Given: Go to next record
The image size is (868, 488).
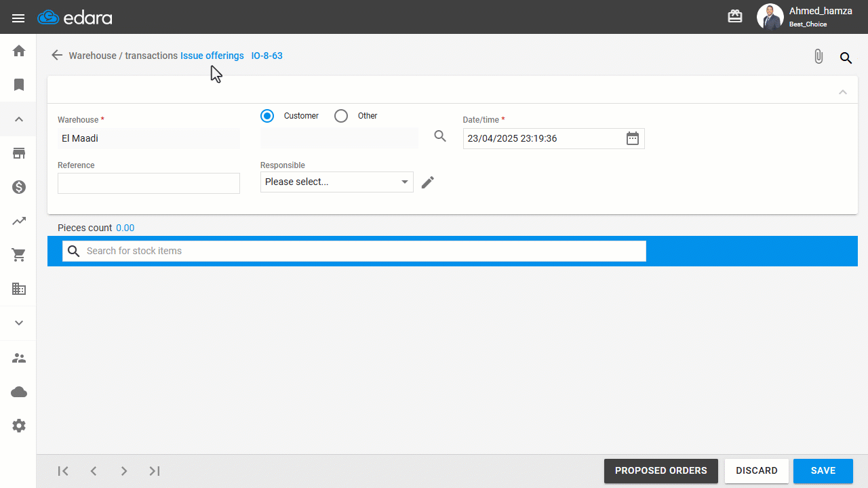Looking at the screenshot, I should pyautogui.click(x=124, y=471).
